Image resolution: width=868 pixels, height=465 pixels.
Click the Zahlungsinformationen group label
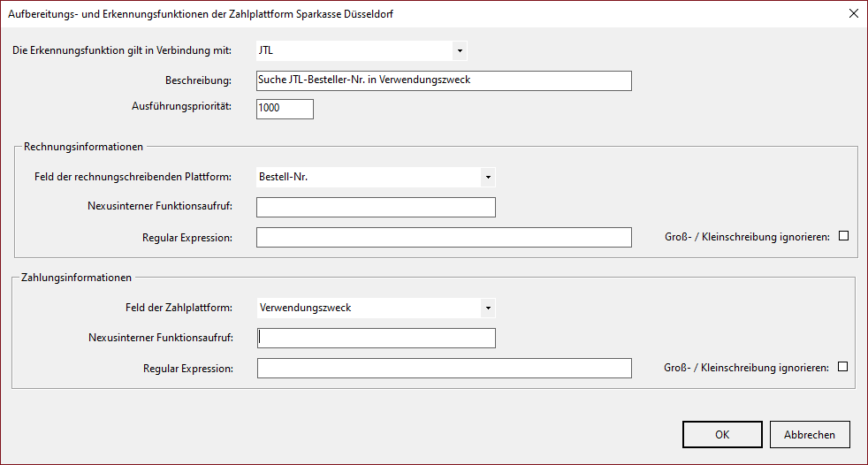(76, 278)
